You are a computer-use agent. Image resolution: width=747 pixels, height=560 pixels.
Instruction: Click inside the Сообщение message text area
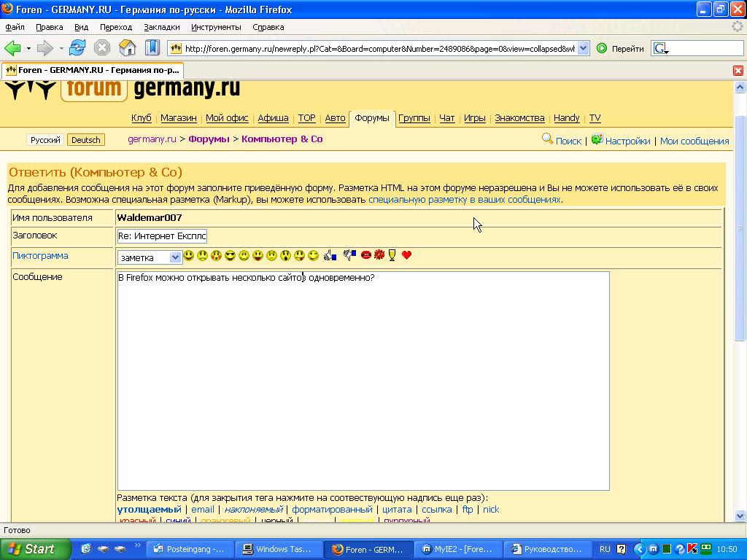[x=363, y=381]
